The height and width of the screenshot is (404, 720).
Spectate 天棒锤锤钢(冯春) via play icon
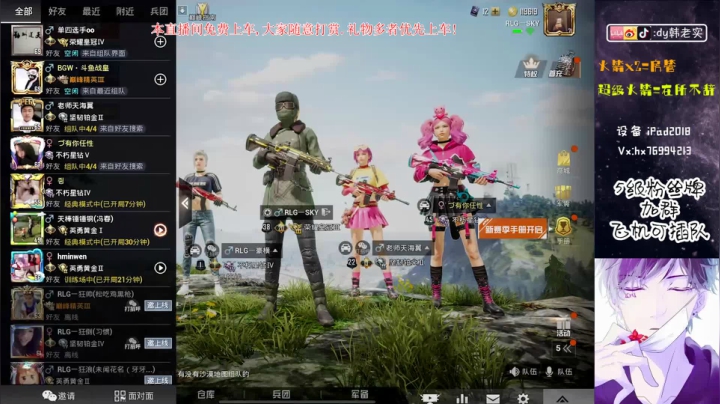coord(160,230)
